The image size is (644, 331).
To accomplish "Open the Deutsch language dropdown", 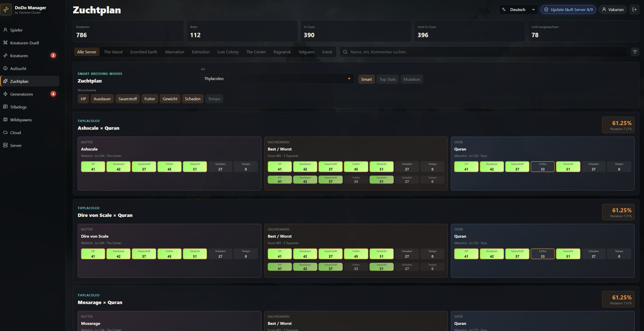I will pyautogui.click(x=519, y=9).
